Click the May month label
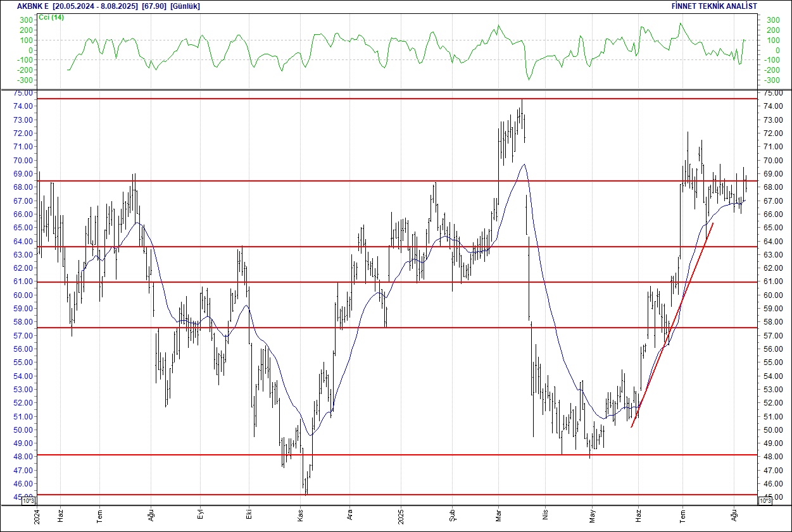 (593, 516)
